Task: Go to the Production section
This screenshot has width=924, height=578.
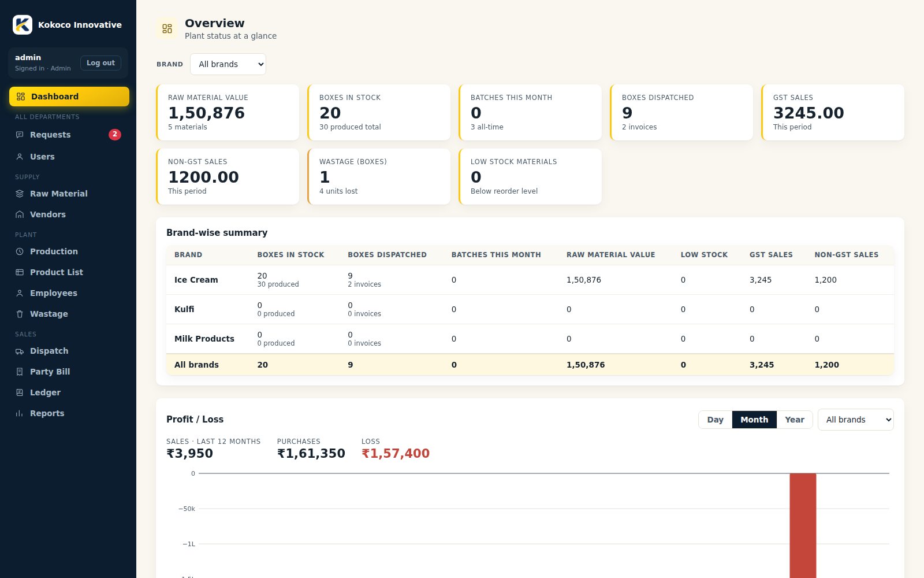Action: click(69, 251)
